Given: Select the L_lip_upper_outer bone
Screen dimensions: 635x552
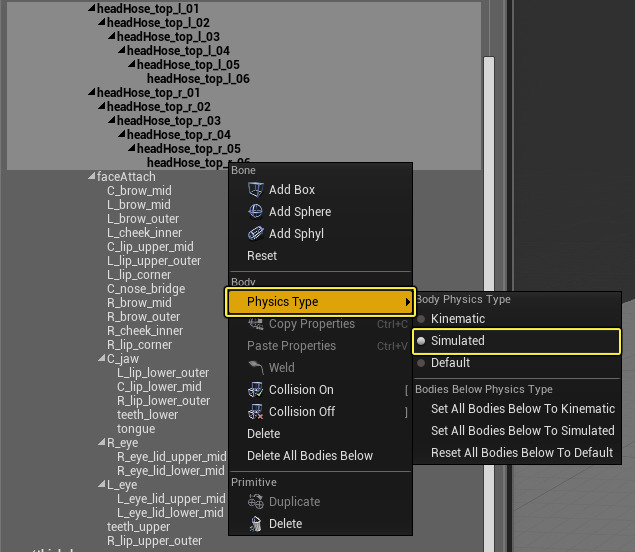Looking at the screenshot, I should pos(154,261).
